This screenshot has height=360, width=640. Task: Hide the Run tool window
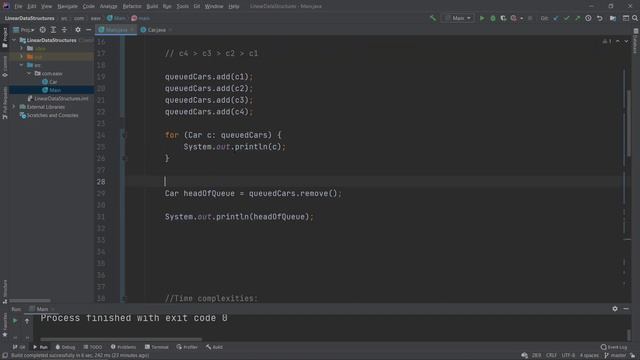[x=626, y=309]
